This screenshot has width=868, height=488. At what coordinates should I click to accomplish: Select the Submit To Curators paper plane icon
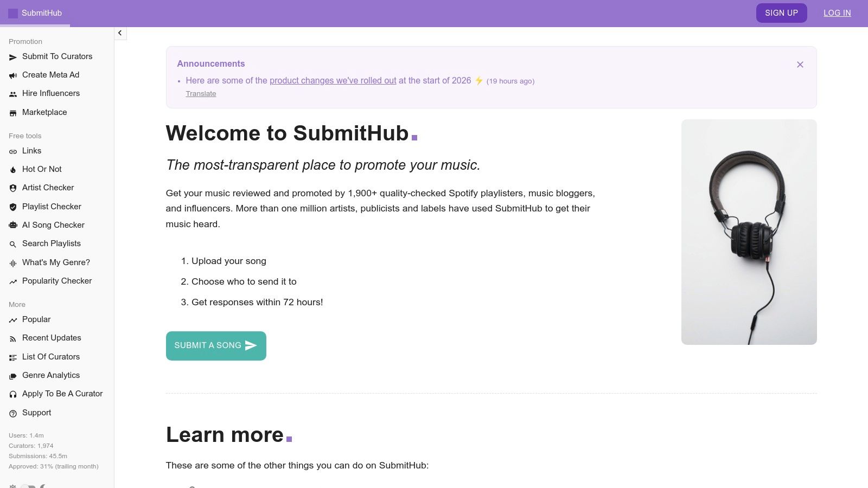pos(13,56)
